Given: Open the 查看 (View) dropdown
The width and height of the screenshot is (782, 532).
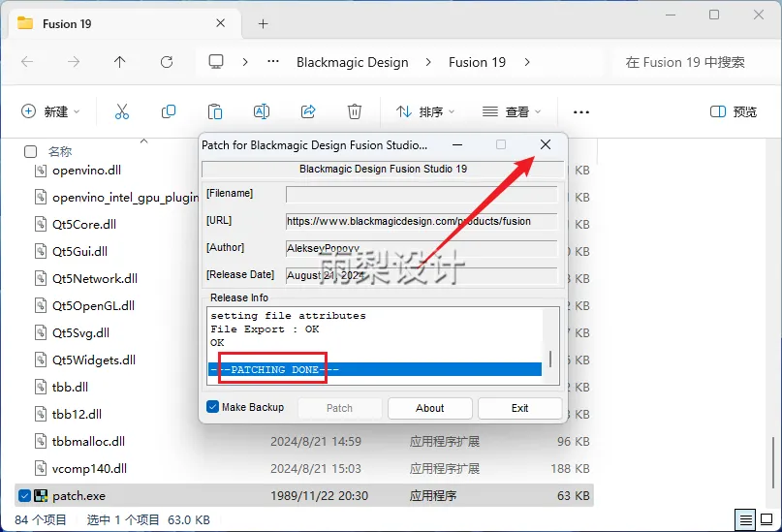Looking at the screenshot, I should coord(512,111).
